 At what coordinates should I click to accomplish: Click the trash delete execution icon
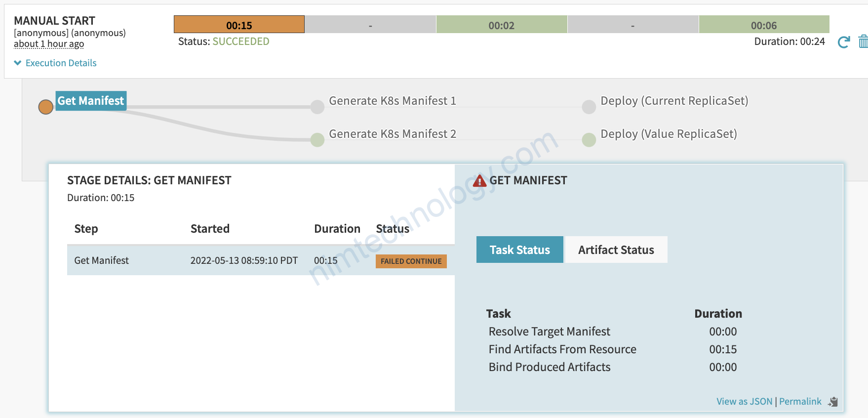pyautogui.click(x=863, y=42)
